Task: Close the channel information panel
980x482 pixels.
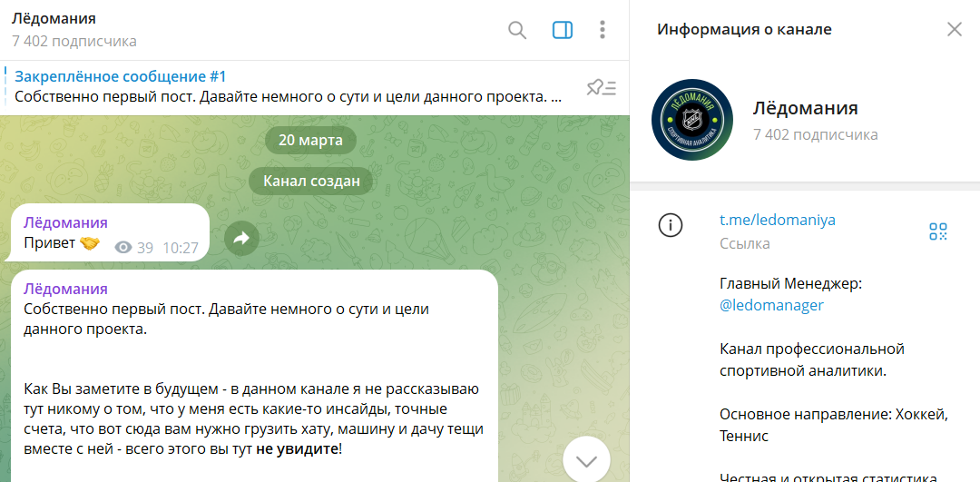Action: [954, 29]
